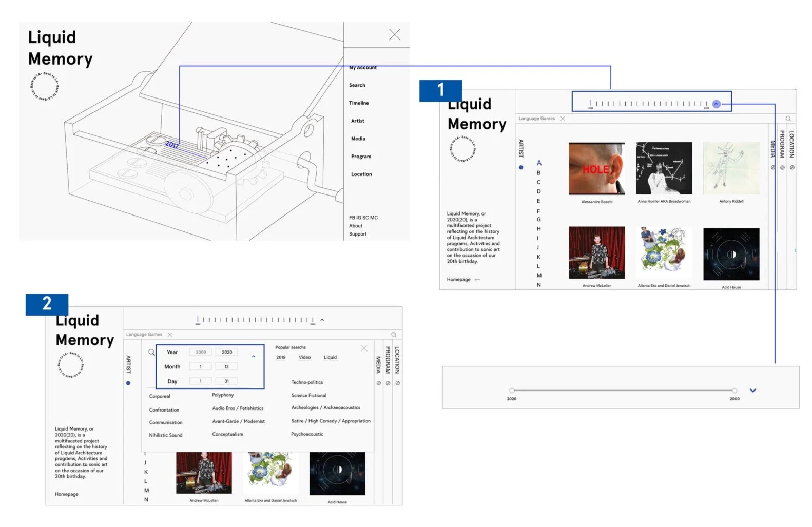Select the Techno-politics category
This screenshot has height=527, width=812.
click(307, 382)
